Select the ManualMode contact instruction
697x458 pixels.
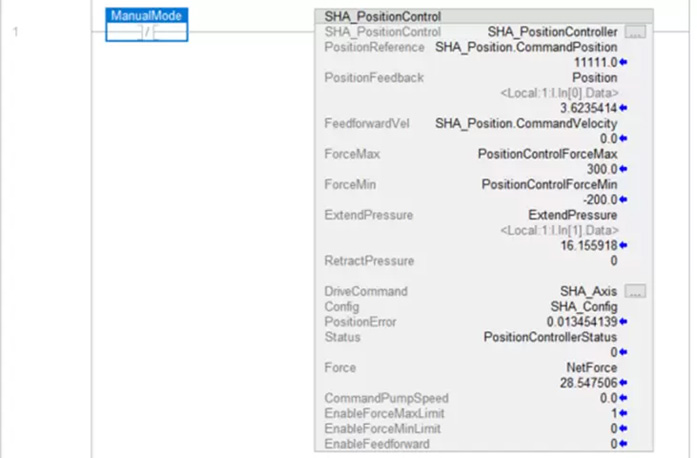[147, 25]
